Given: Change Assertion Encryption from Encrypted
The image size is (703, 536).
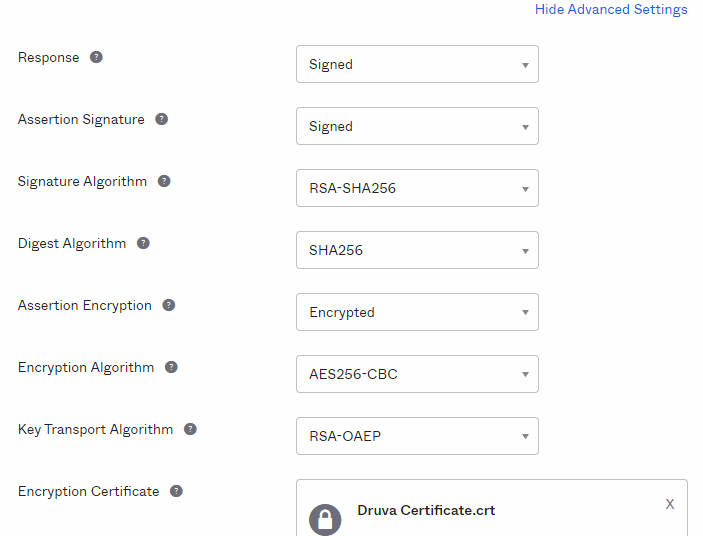Looking at the screenshot, I should 417,312.
